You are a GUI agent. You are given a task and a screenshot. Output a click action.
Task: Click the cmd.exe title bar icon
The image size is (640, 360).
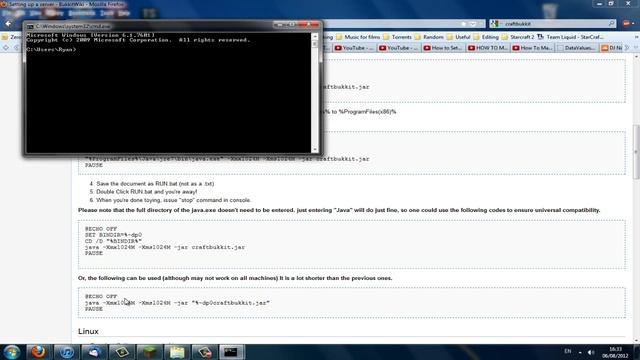click(x=30, y=26)
